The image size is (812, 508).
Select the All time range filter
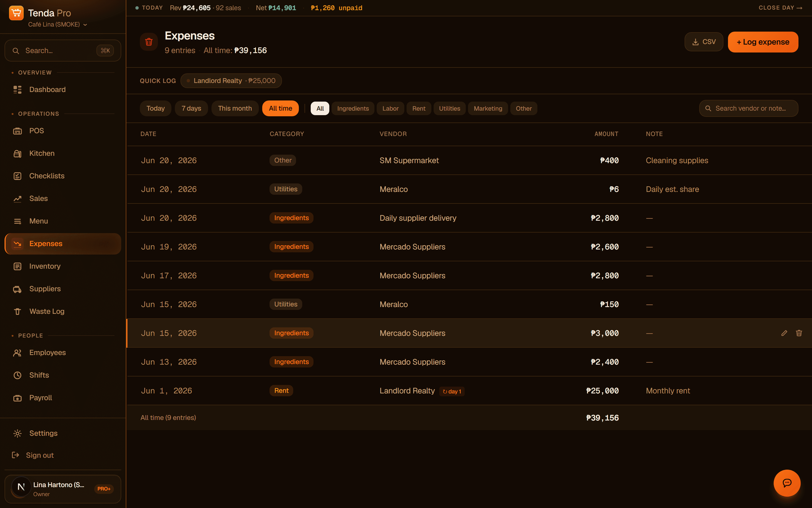click(281, 109)
